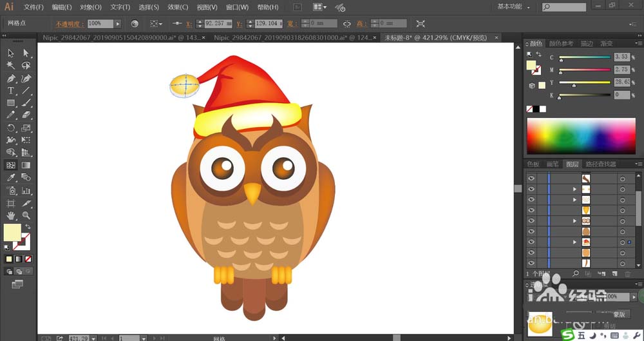Select the Free Transform tool
Image resolution: width=644 pixels, height=341 pixels.
coord(26,141)
